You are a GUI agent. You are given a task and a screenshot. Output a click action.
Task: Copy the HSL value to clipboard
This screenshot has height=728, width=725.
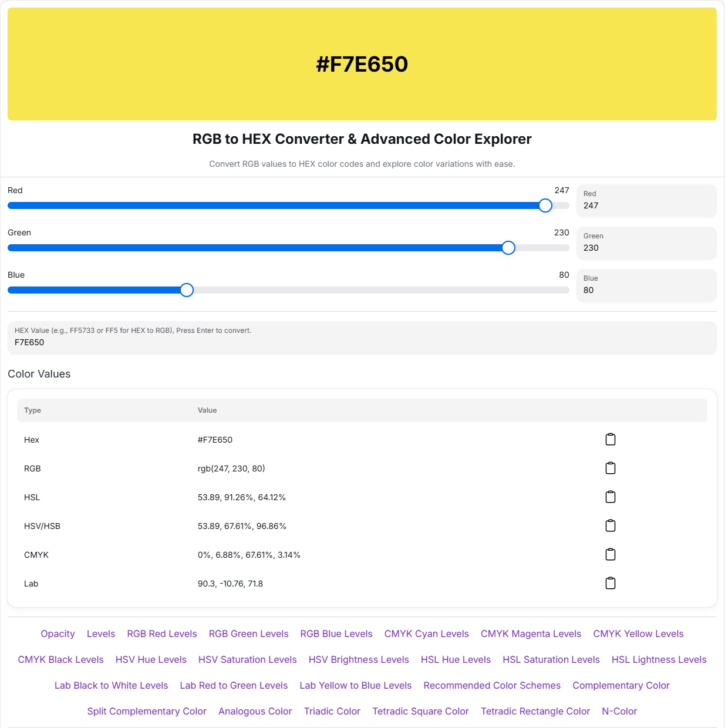(611, 497)
